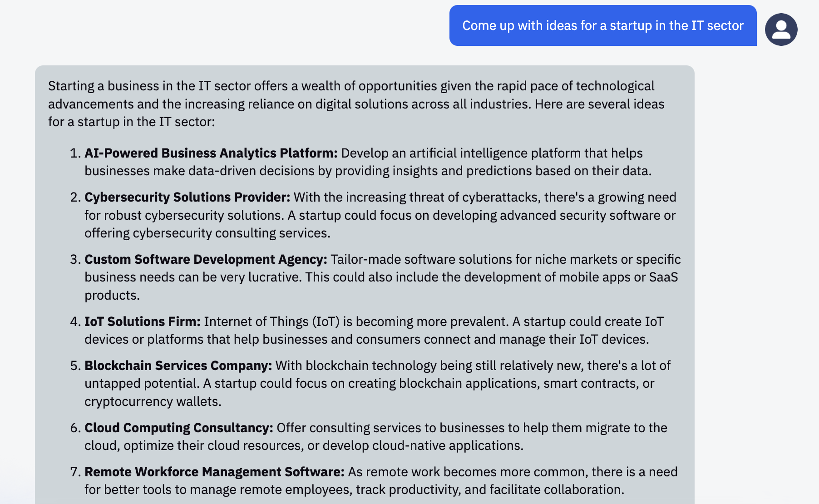
Task: Click the user profile avatar icon
Action: pyautogui.click(x=781, y=30)
